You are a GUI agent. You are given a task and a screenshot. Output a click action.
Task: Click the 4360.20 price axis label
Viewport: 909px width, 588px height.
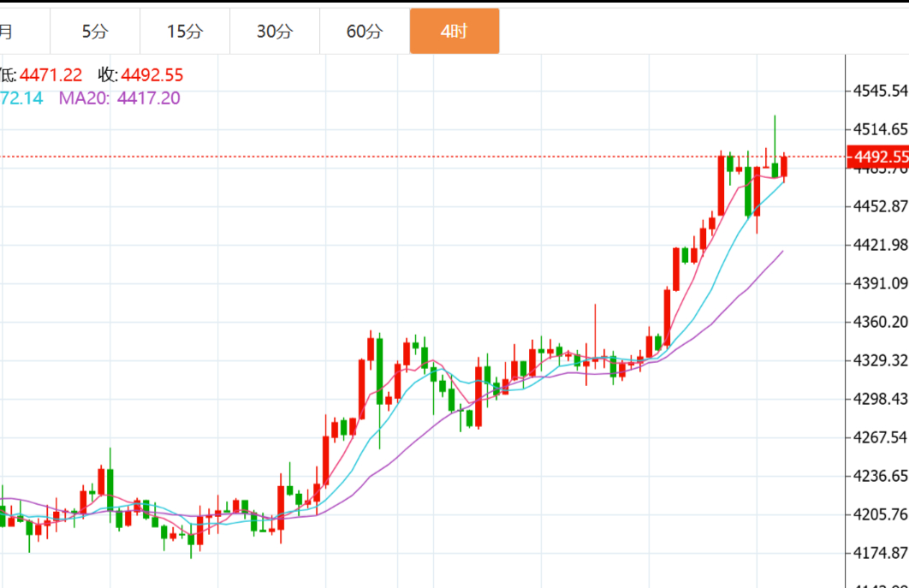point(879,322)
